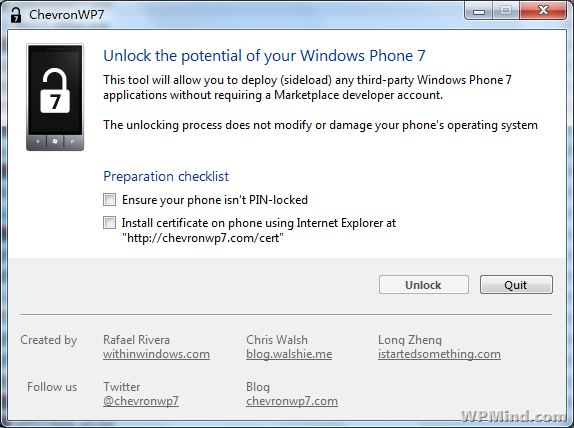The width and height of the screenshot is (574, 428).
Task: Click the Preparation checklist heading
Action: tap(166, 176)
